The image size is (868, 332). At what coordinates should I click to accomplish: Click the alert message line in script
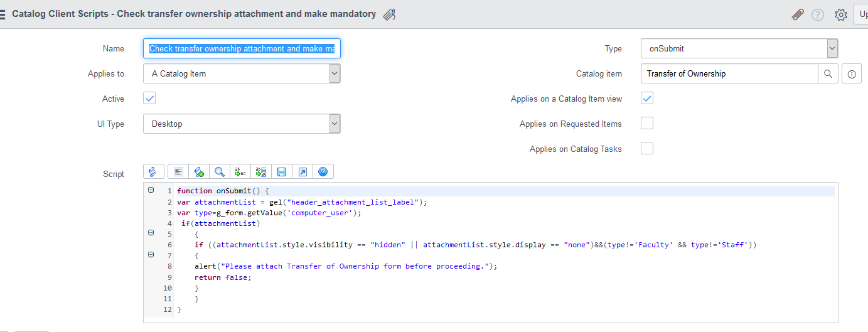(x=346, y=266)
